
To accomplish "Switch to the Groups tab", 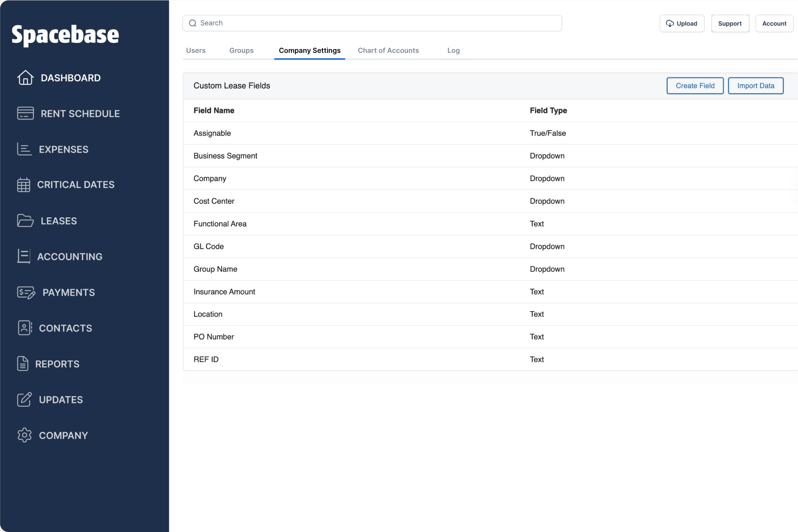I will pos(241,50).
